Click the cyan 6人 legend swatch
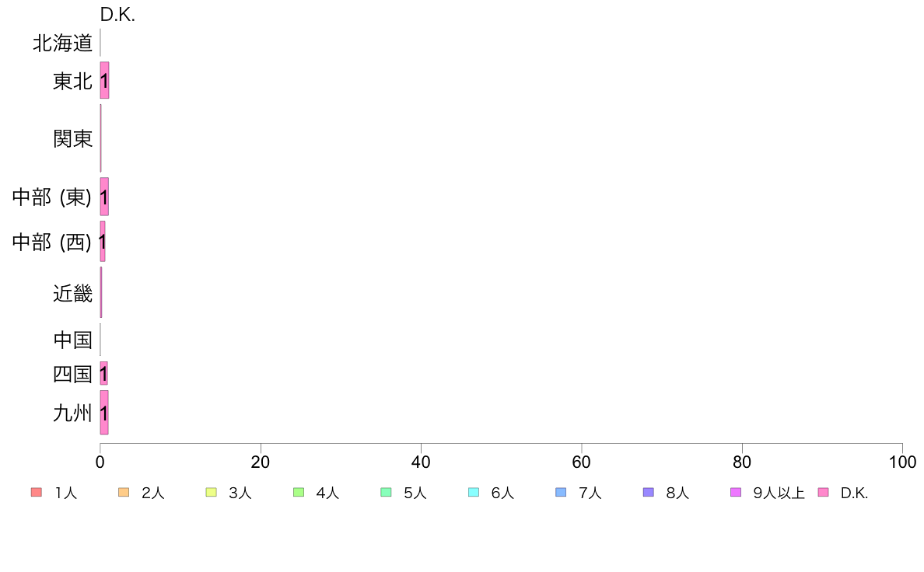This screenshot has height=572, width=924. pos(473,492)
